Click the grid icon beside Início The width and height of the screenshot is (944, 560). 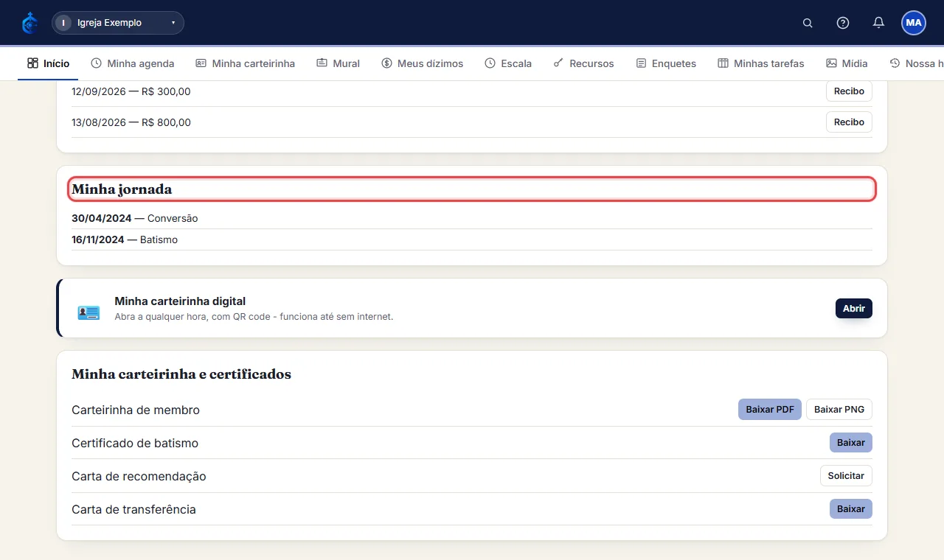[x=32, y=63]
